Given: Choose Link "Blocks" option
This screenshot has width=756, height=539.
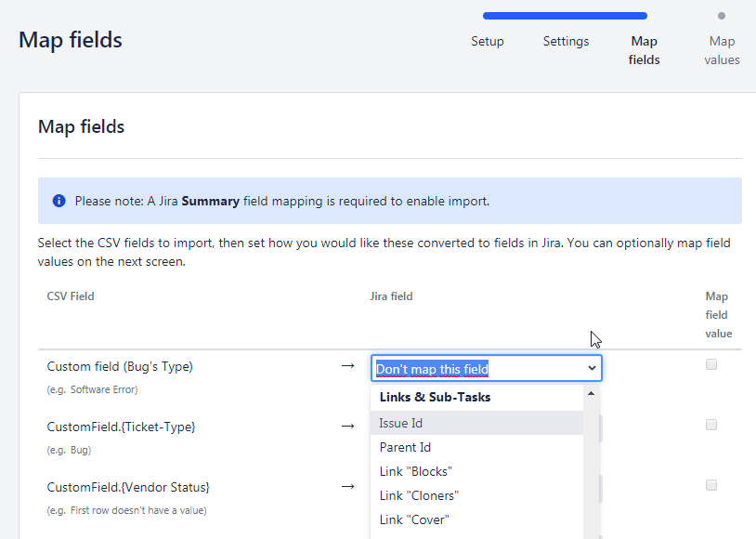Looking at the screenshot, I should [476, 471].
